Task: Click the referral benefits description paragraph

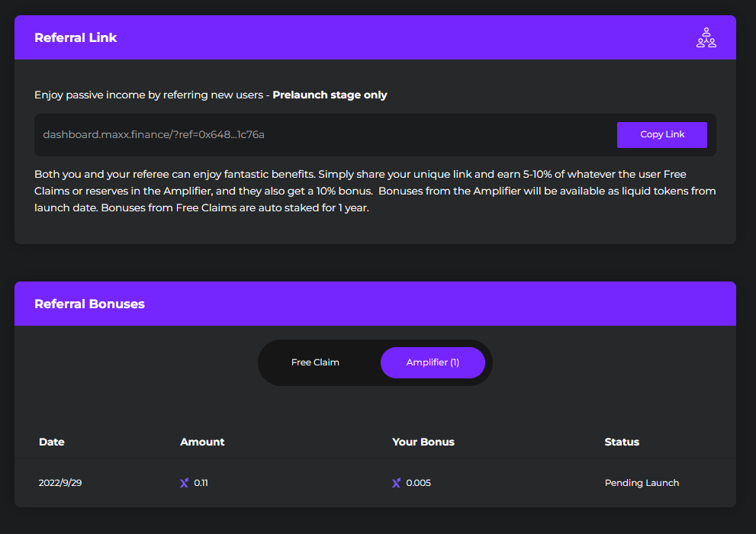Action: (x=374, y=191)
